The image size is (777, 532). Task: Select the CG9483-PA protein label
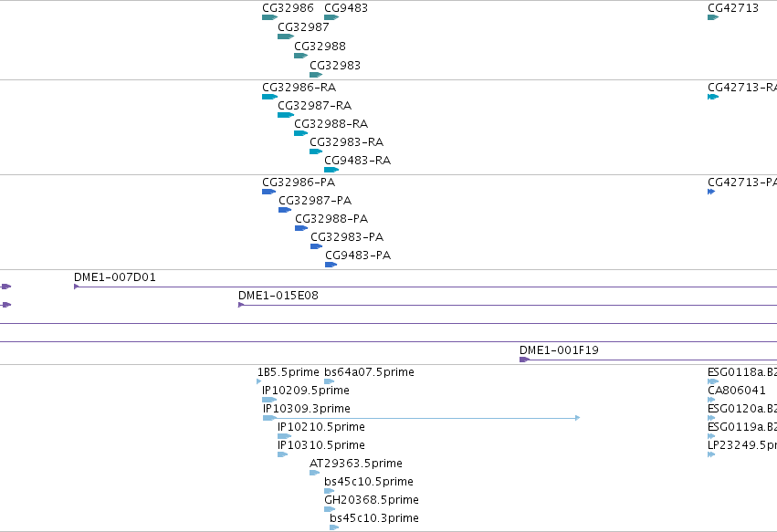pyautogui.click(x=358, y=256)
